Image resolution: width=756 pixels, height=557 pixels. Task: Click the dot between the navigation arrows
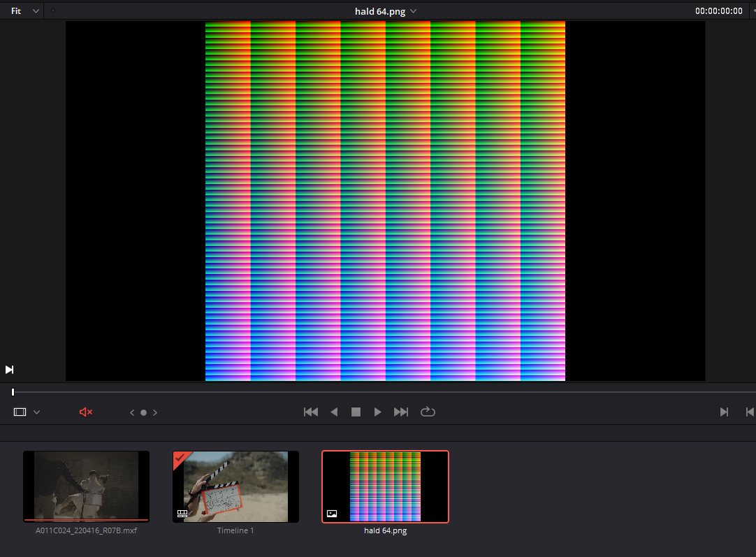pos(143,412)
